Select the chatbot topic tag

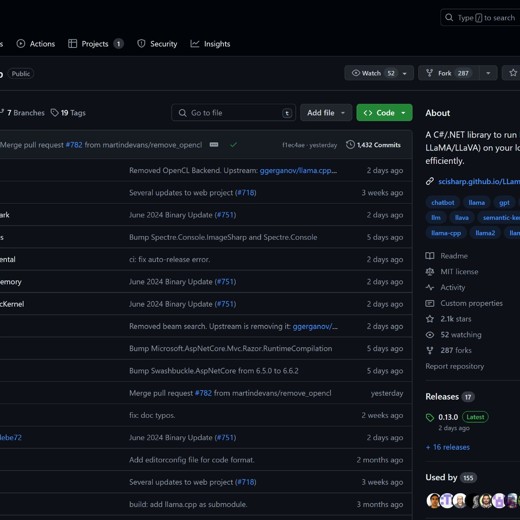[x=443, y=203]
